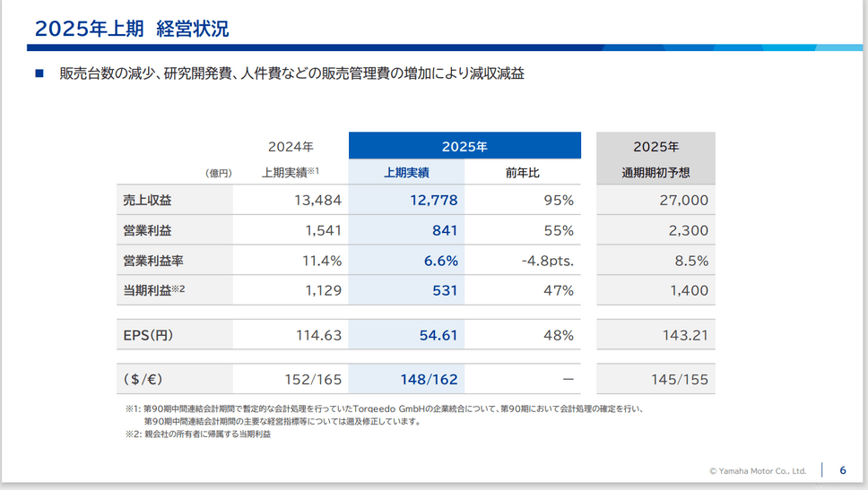Screen dimensions: 868x490
Task: Click the 前年比 column subheader
Action: 523,173
